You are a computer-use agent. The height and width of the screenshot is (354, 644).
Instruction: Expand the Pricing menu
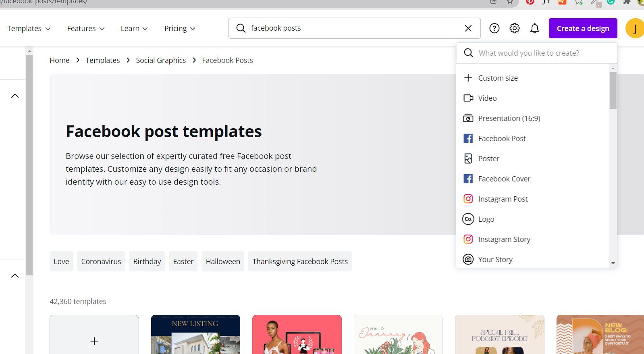(x=180, y=28)
